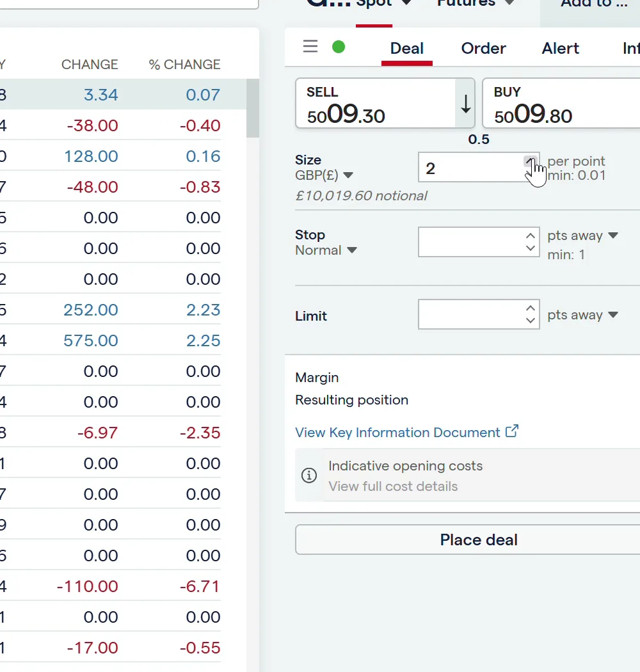Switch to the Deal tab
Screen dimensions: 640x672
[x=407, y=49]
